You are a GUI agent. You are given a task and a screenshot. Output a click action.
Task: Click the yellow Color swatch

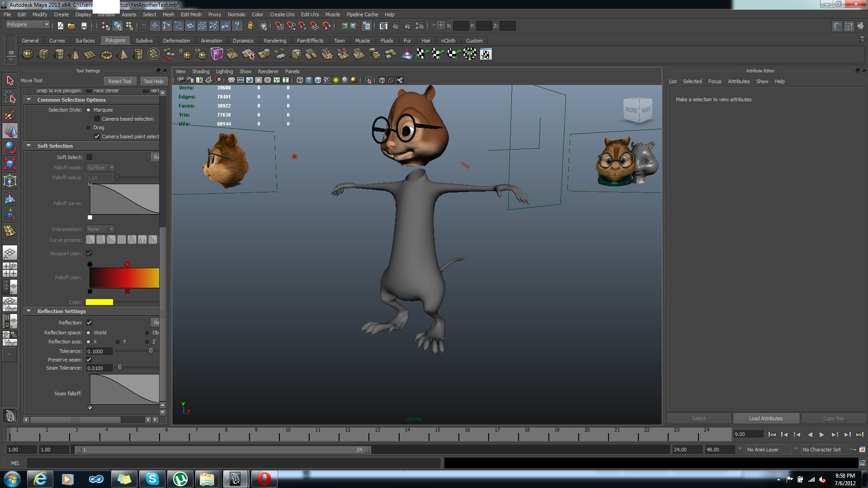pyautogui.click(x=99, y=302)
